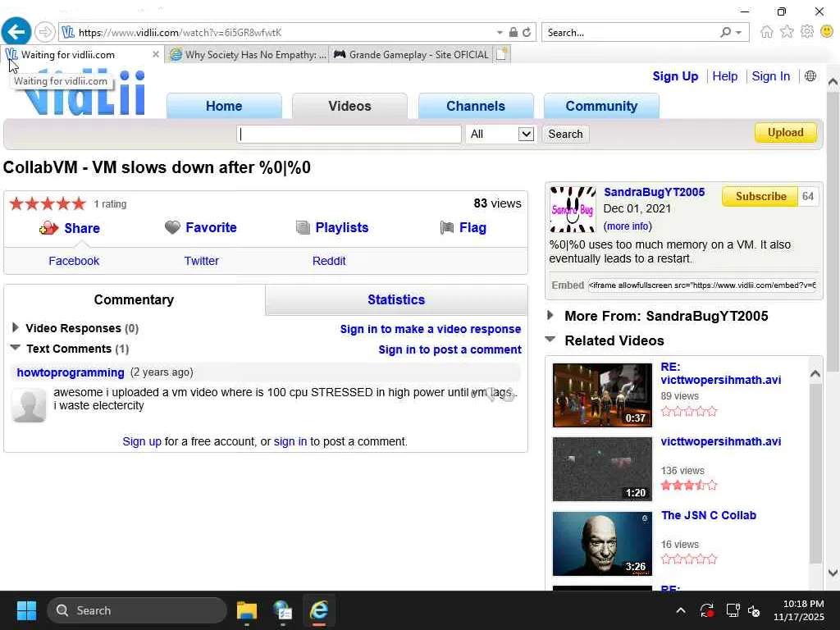Open the address bar history dropdown arrow
Viewport: 840px width, 630px height.
pos(500,32)
